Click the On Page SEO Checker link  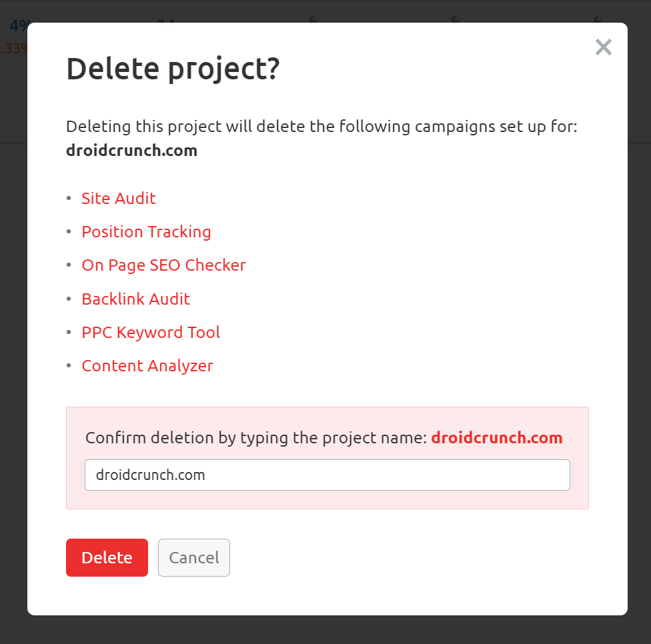[163, 265]
